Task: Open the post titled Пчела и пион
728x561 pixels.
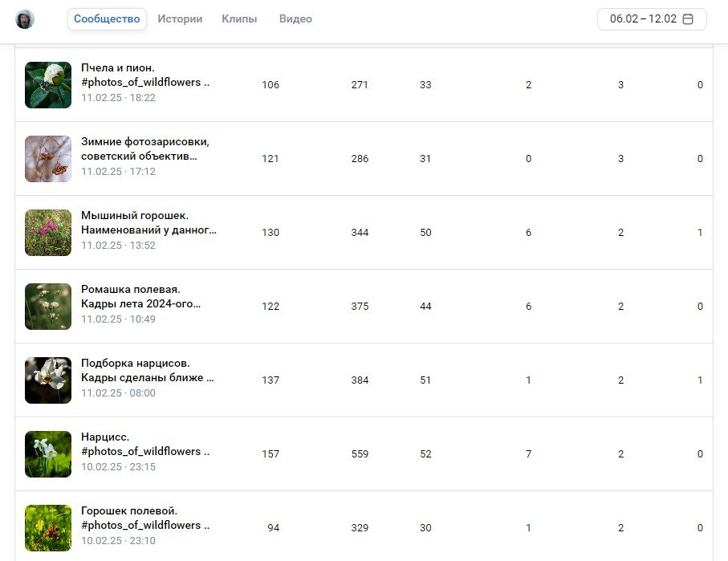Action: point(117,67)
